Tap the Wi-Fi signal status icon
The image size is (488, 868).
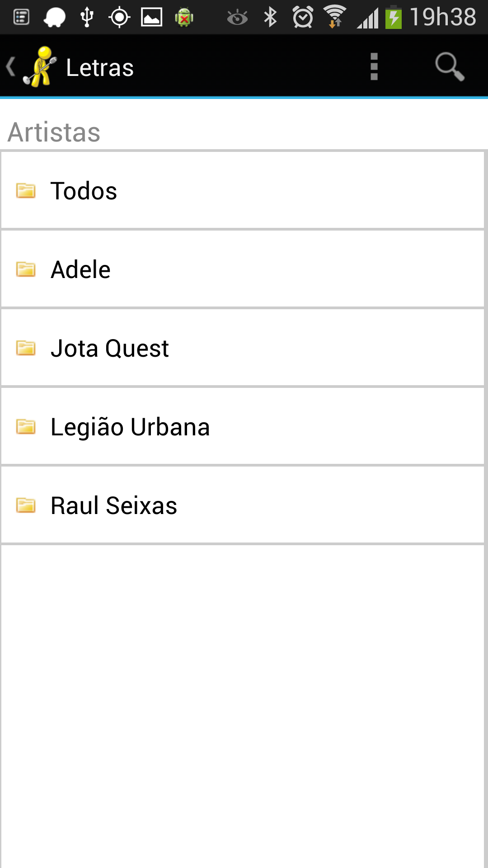click(x=335, y=17)
